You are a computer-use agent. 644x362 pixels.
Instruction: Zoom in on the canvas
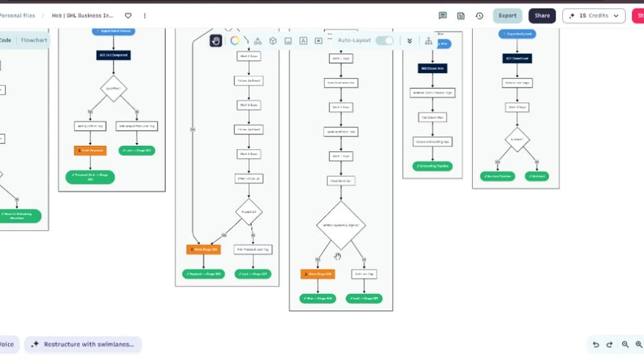pyautogui.click(x=639, y=344)
